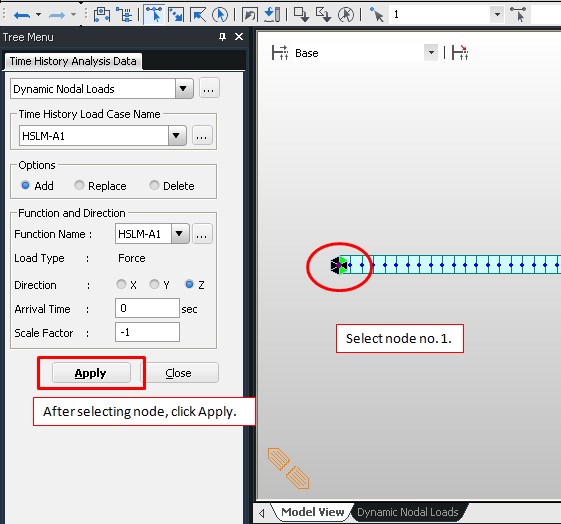Activate the Select Window tool icon

pyautogui.click(x=176, y=15)
